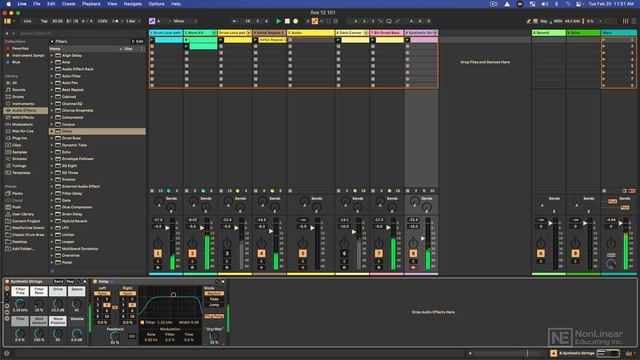Open Push in Places
This screenshot has height=360, width=640.
(x=16, y=207)
